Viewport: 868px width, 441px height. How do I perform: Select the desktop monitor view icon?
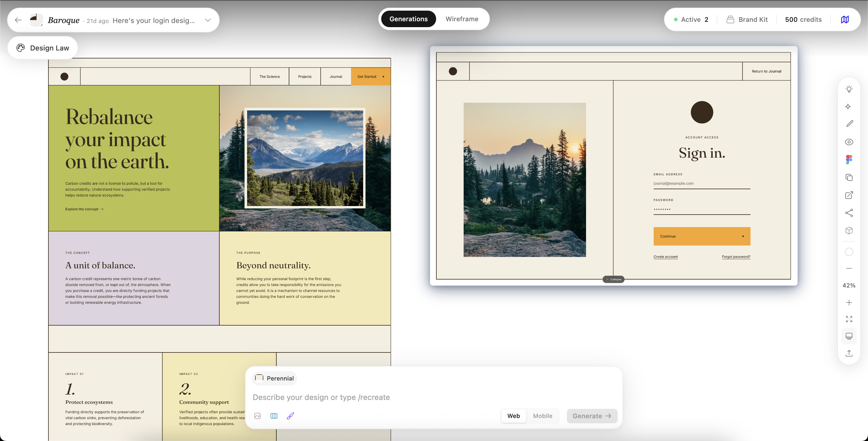click(849, 336)
